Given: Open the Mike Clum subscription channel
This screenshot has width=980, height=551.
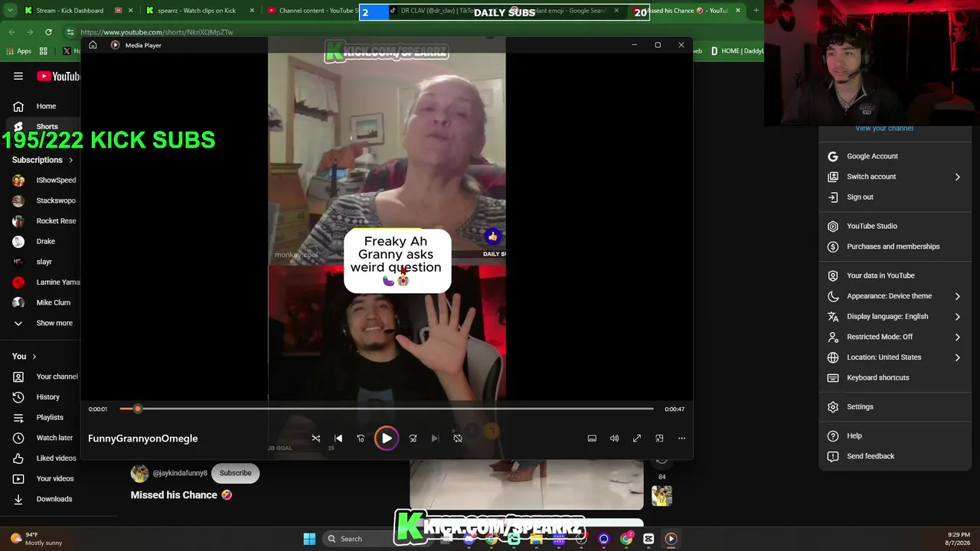Looking at the screenshot, I should (46, 302).
